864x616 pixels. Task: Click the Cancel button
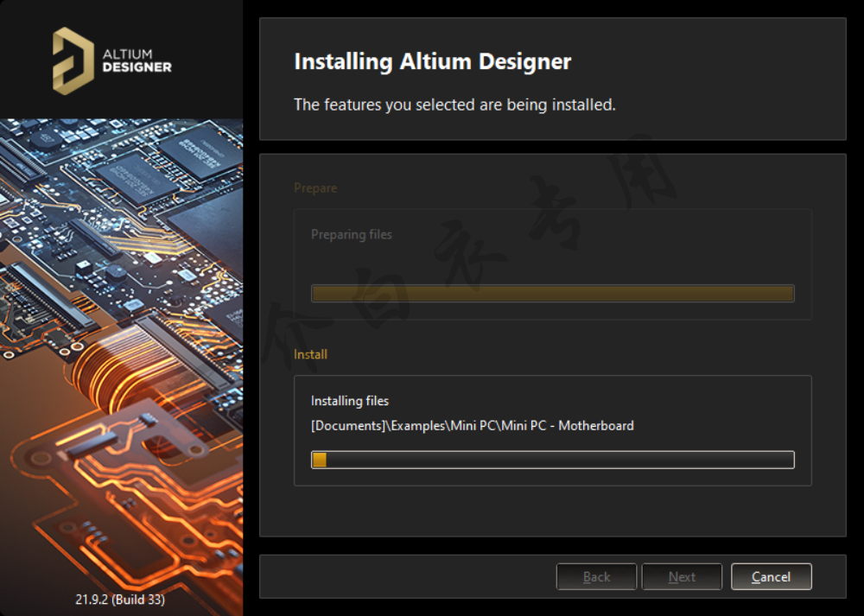(x=771, y=577)
